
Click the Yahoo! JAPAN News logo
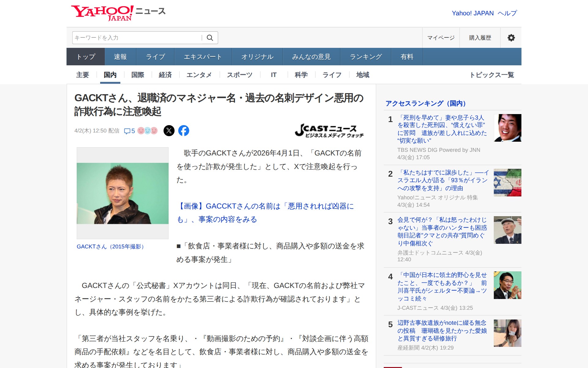point(118,13)
